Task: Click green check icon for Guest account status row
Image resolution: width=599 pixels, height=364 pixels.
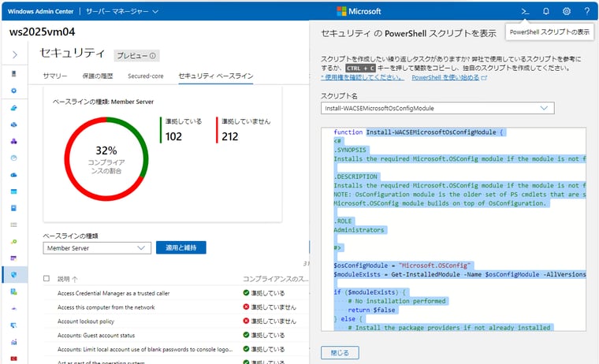Action: pos(246,335)
